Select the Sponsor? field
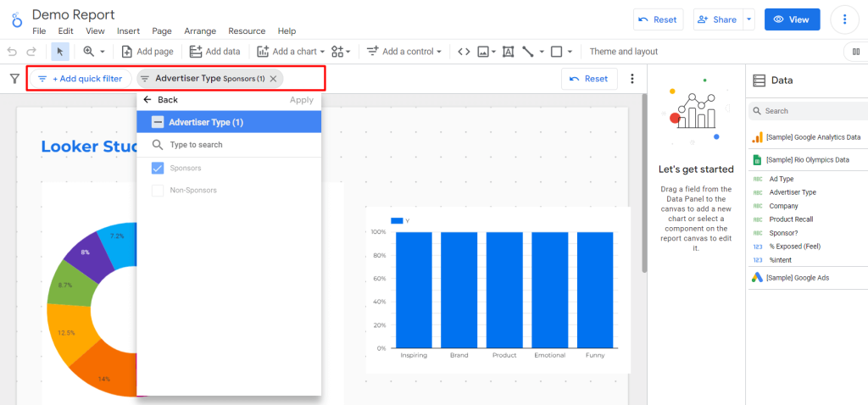This screenshot has width=868, height=405. click(x=783, y=233)
